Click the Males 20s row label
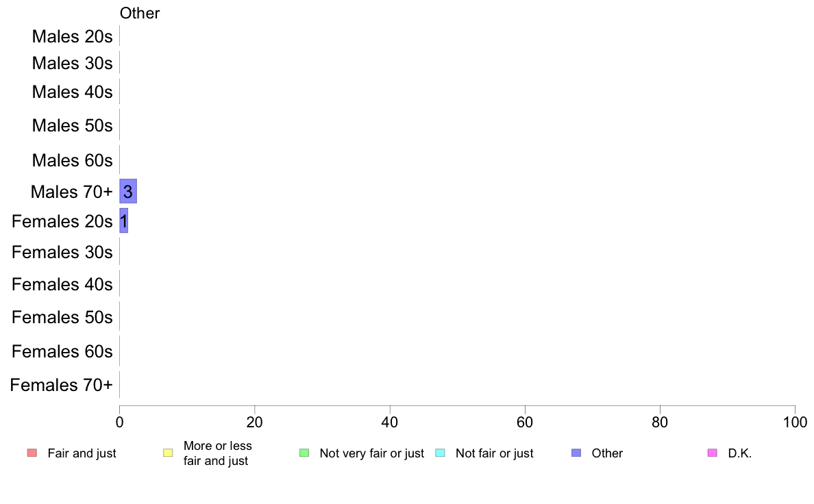This screenshot has height=504, width=814. (x=72, y=36)
